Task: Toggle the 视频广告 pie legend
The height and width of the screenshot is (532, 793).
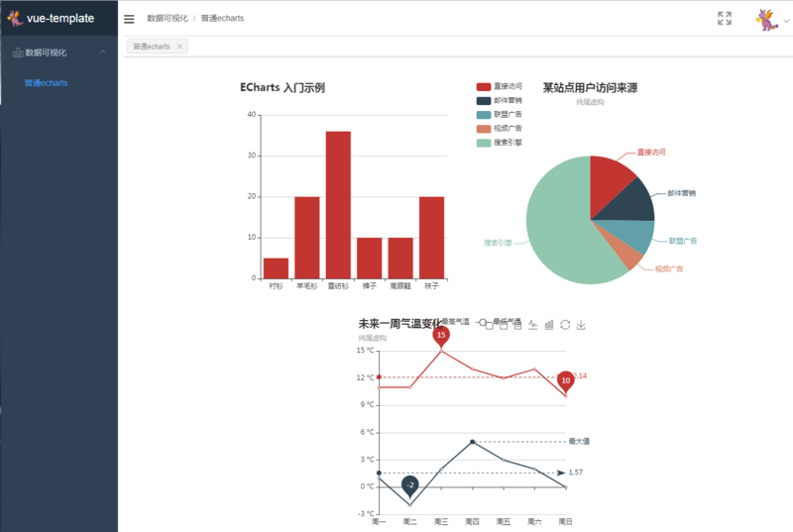Action: pos(499,129)
